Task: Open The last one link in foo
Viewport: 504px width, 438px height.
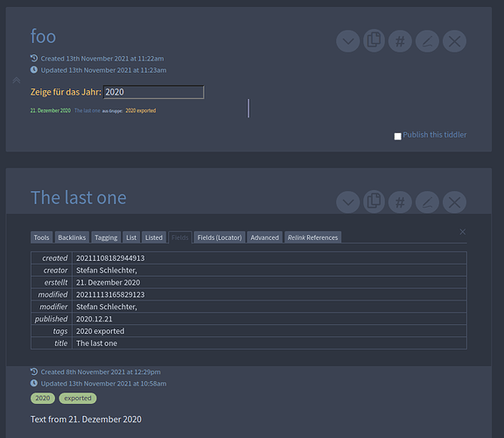Action: click(x=87, y=110)
